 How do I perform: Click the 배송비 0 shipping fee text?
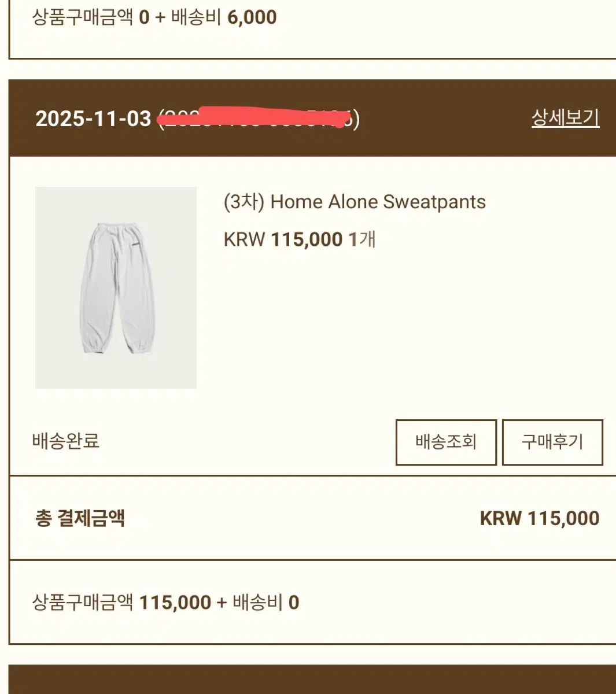[x=265, y=603]
